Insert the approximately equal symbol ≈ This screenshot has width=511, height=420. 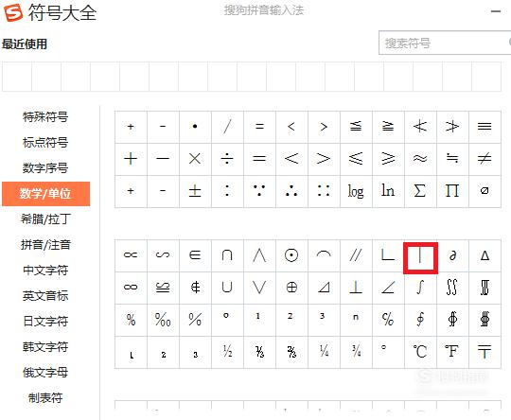click(x=420, y=159)
